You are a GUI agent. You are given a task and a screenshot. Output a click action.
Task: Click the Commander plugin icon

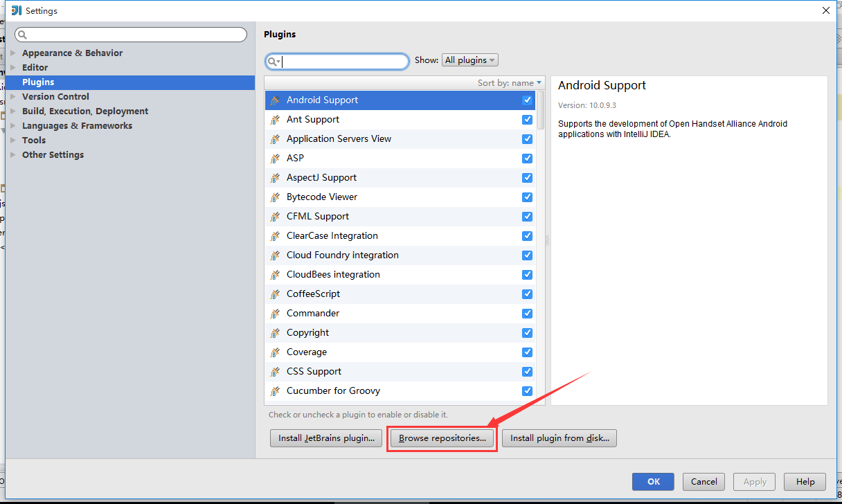275,314
